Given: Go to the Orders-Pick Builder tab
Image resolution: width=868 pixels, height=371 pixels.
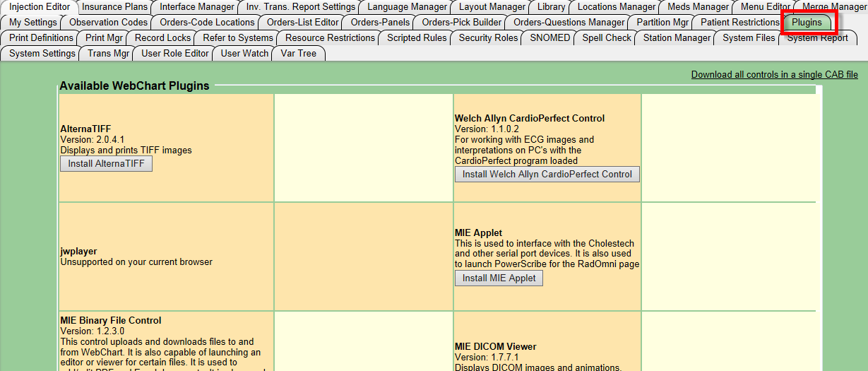Looking at the screenshot, I should (x=461, y=22).
